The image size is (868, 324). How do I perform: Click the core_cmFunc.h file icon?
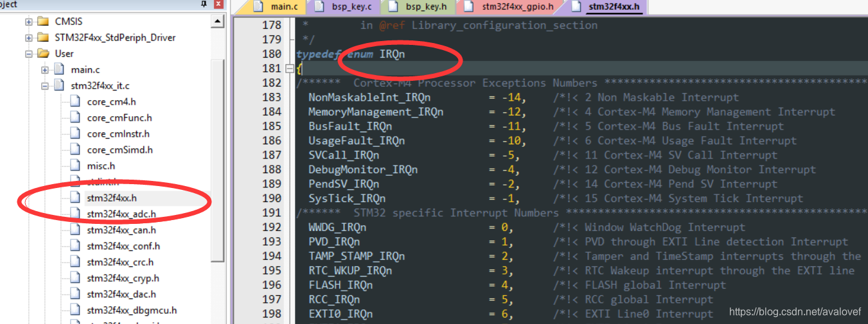pyautogui.click(x=75, y=118)
